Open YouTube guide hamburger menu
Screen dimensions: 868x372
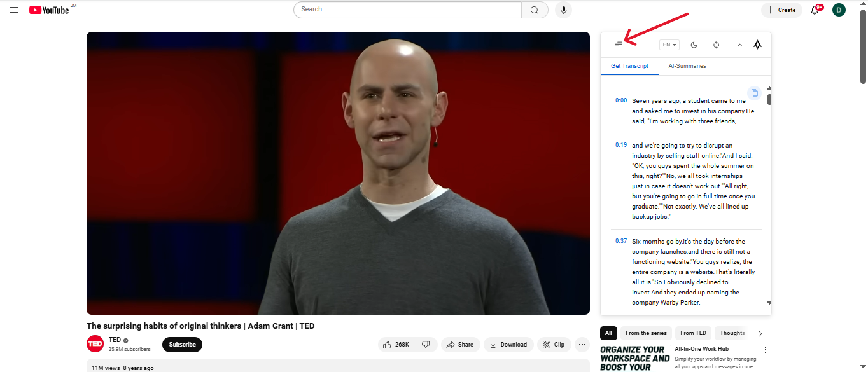pos(14,10)
